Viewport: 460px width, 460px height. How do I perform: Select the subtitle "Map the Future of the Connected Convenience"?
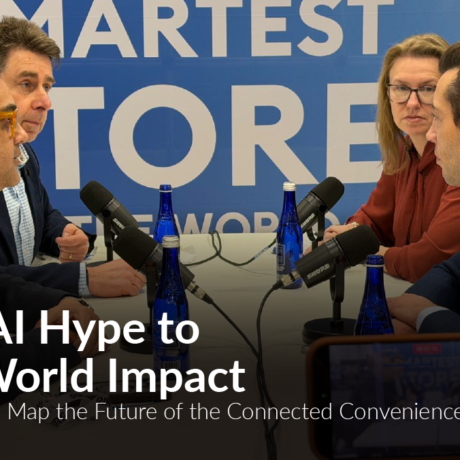point(233,413)
